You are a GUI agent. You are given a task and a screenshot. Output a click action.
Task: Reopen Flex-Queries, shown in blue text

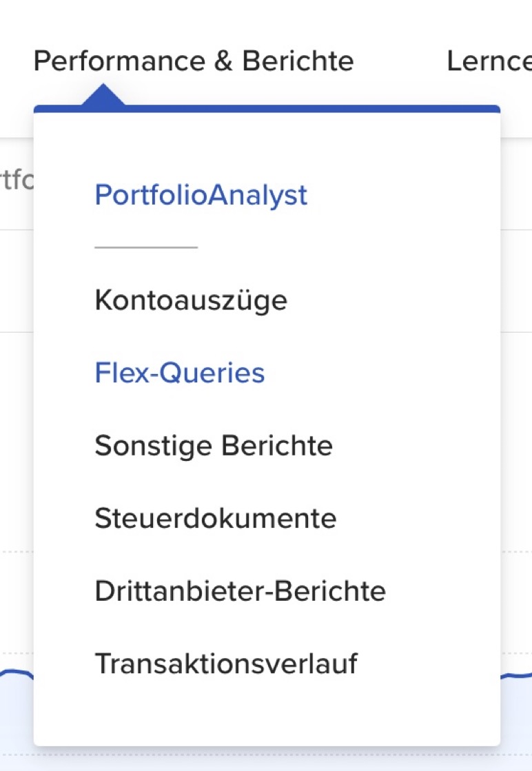click(x=180, y=372)
